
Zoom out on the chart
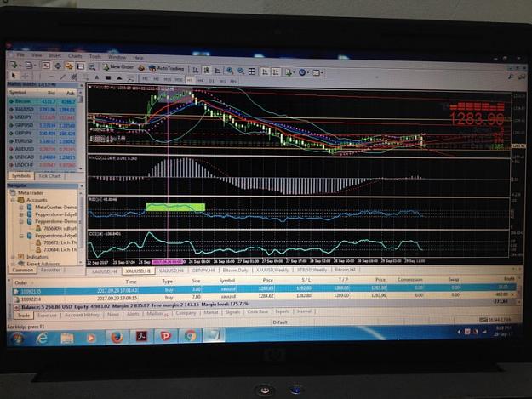241,71
